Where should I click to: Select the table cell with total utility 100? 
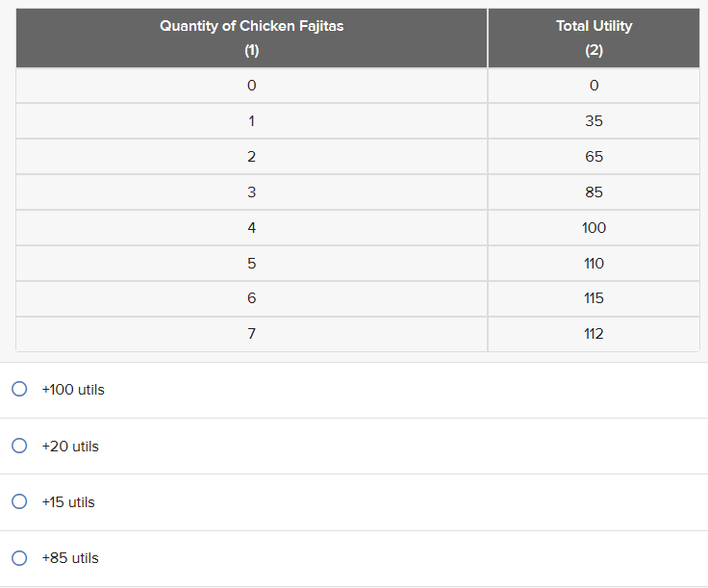(x=594, y=228)
